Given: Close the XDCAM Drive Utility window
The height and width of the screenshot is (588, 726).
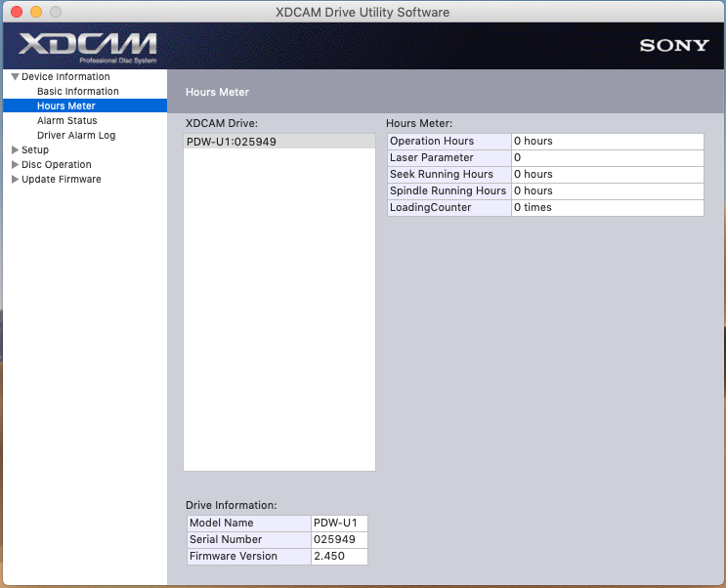Looking at the screenshot, I should click(x=17, y=12).
